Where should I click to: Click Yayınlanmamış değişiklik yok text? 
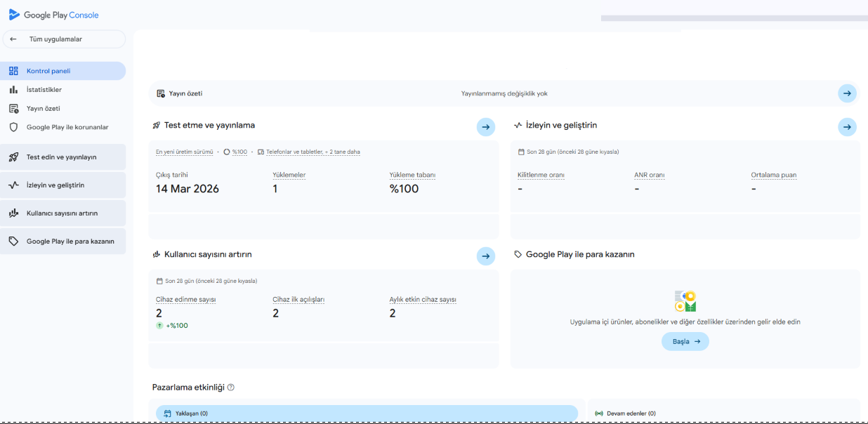point(504,93)
